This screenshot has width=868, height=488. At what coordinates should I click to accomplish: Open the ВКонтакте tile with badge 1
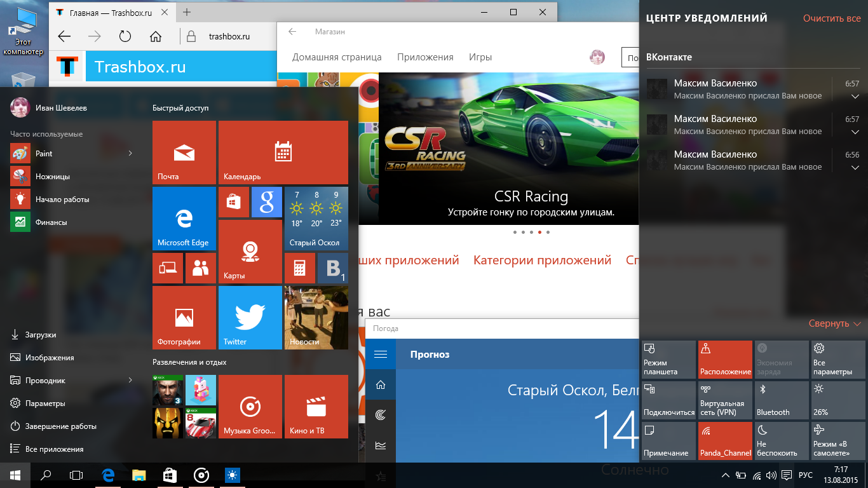(x=333, y=268)
